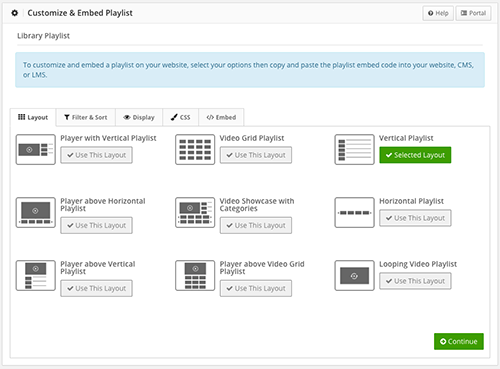Click the Player above Video Grid Playlist label
The width and height of the screenshot is (500, 369).
[262, 268]
